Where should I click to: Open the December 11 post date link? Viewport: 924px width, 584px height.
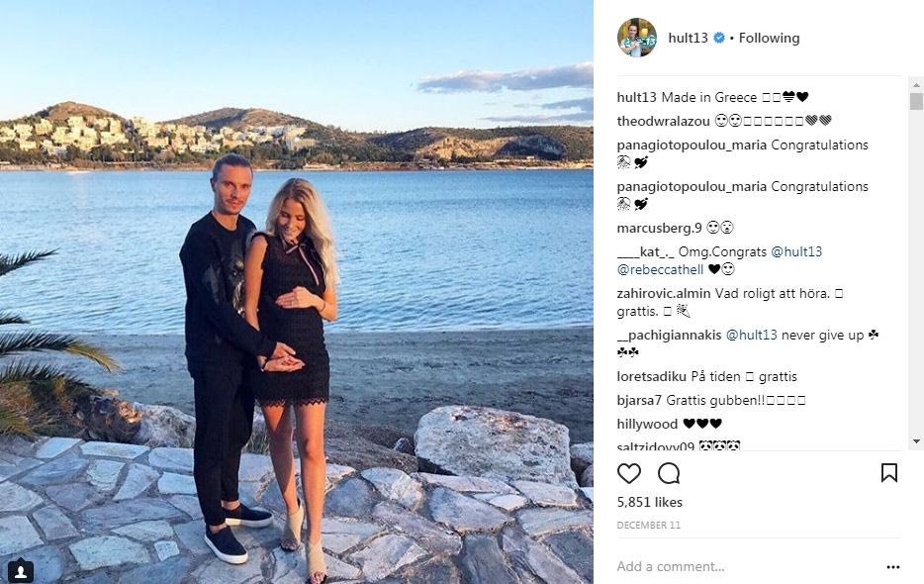point(648,525)
